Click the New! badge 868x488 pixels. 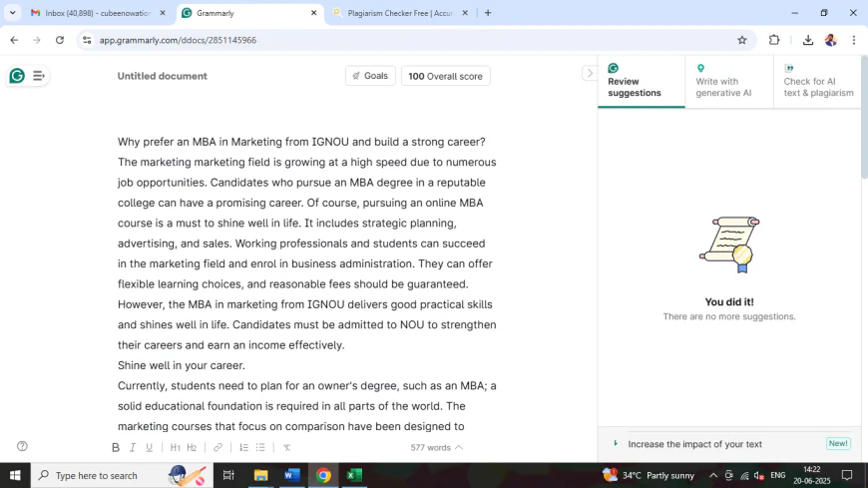point(838,444)
